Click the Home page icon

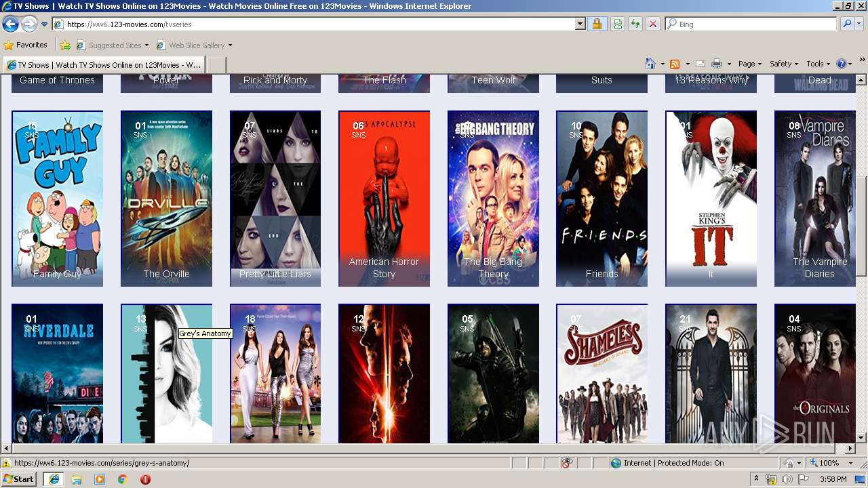[x=650, y=64]
